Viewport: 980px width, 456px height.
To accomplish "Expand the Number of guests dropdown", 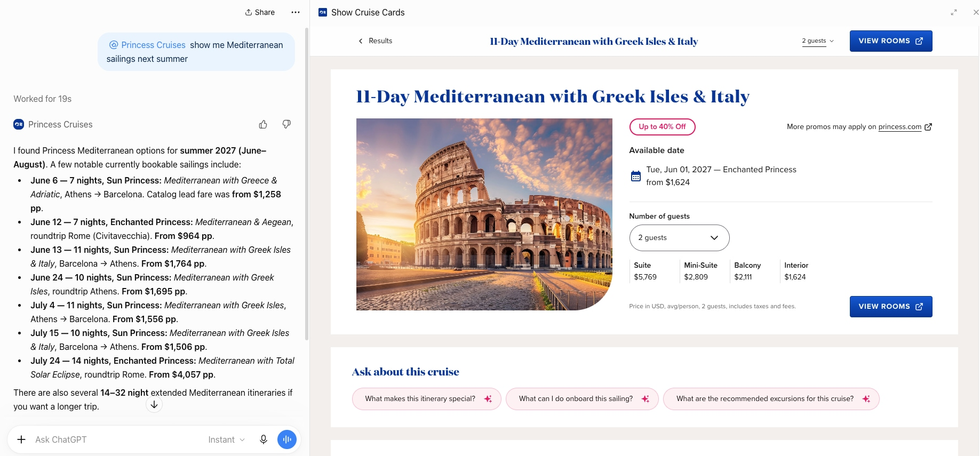I will point(679,238).
